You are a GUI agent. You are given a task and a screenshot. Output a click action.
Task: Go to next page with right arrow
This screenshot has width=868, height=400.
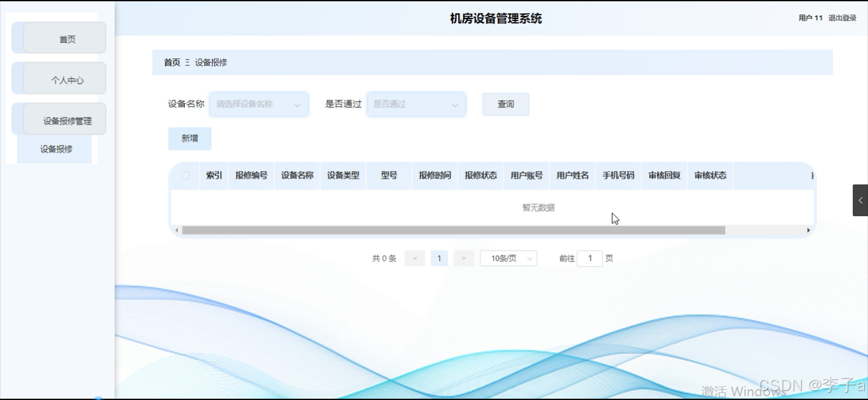[x=464, y=258]
